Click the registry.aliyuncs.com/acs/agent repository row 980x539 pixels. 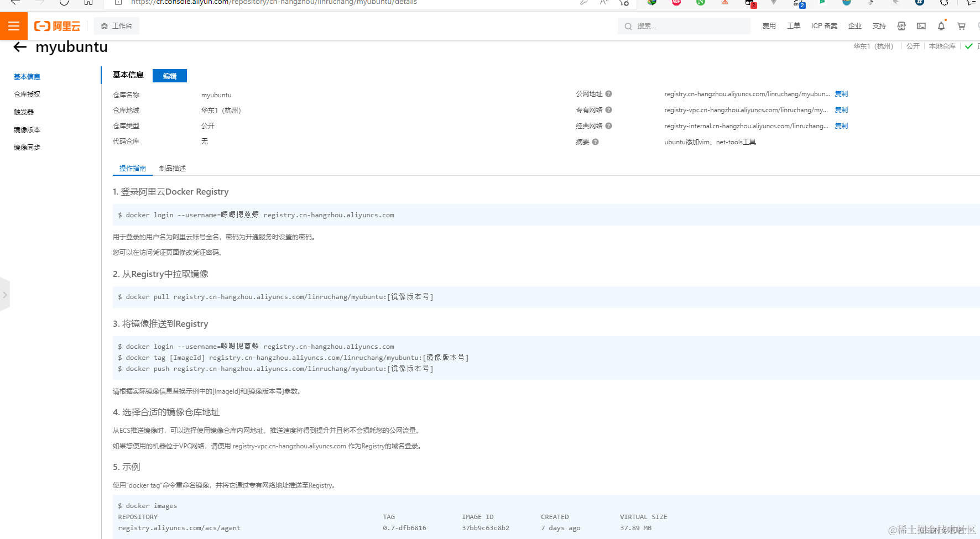pos(179,528)
